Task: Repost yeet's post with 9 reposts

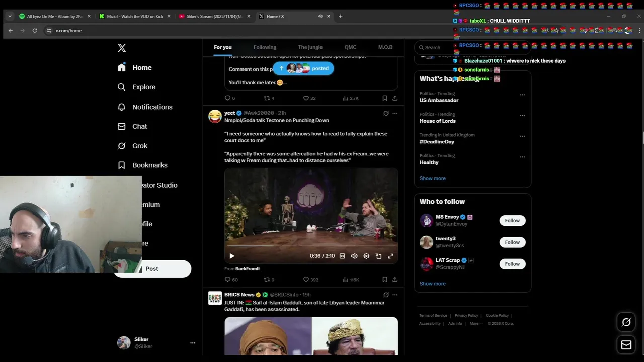Action: pos(269,280)
